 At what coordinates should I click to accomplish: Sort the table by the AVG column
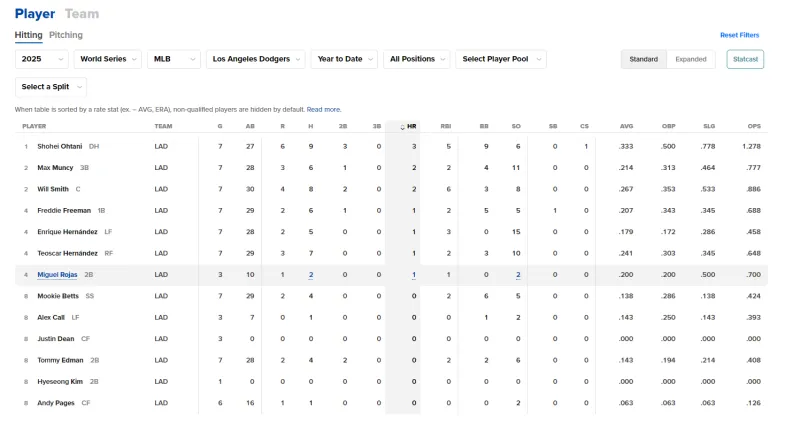(x=626, y=127)
